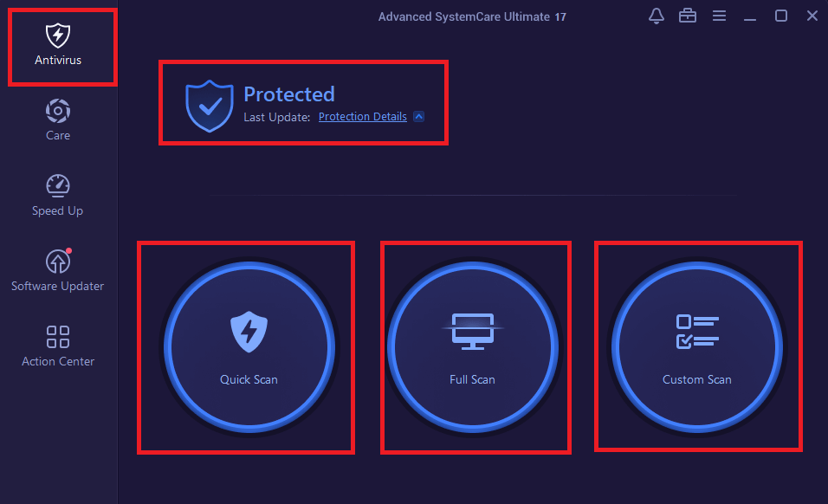
Task: Open the Care module icon
Action: tap(58, 111)
